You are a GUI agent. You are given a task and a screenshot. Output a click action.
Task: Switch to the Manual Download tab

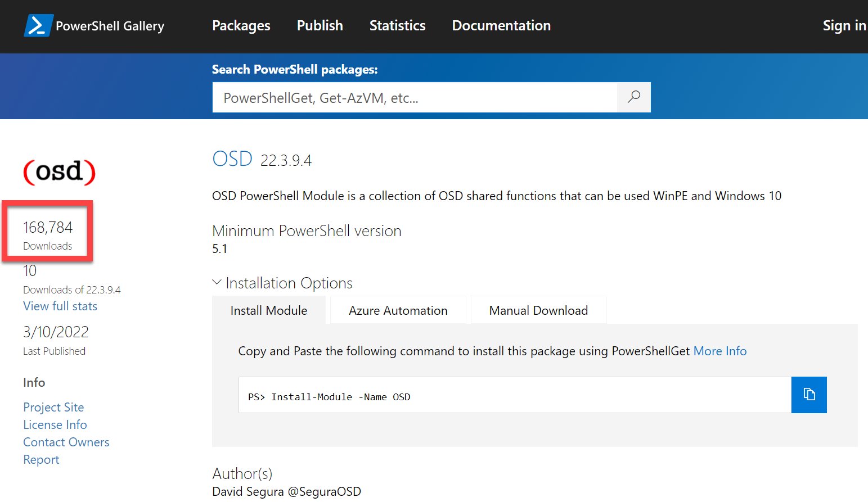pyautogui.click(x=538, y=310)
